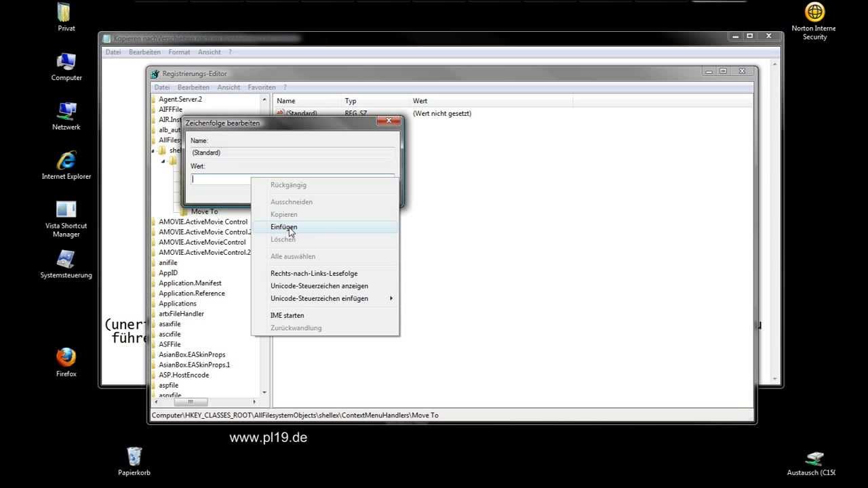This screenshot has height=488, width=868.
Task: Select the AMOVIE.ActiveMovie Control key
Action: [203, 222]
